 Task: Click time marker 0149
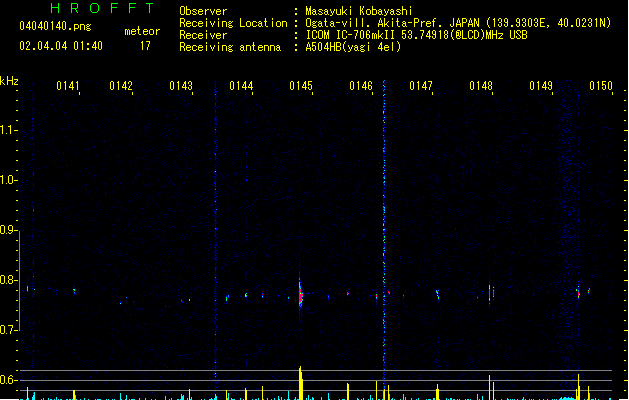point(541,86)
